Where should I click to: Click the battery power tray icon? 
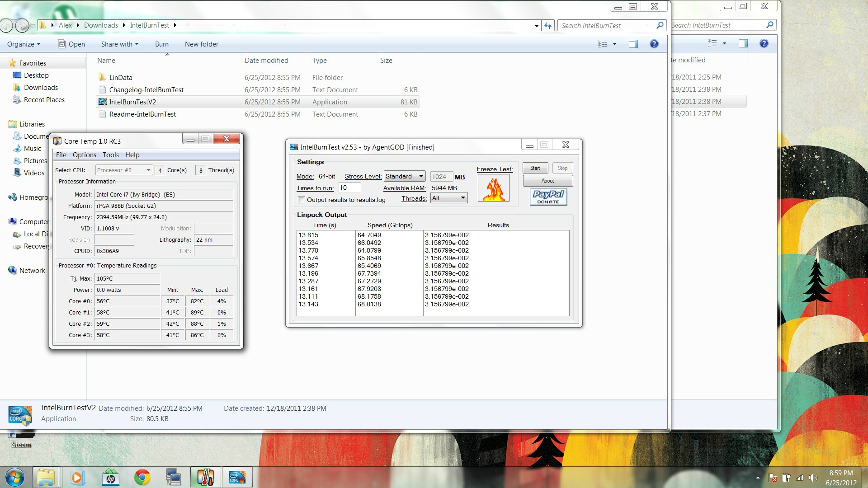786,478
